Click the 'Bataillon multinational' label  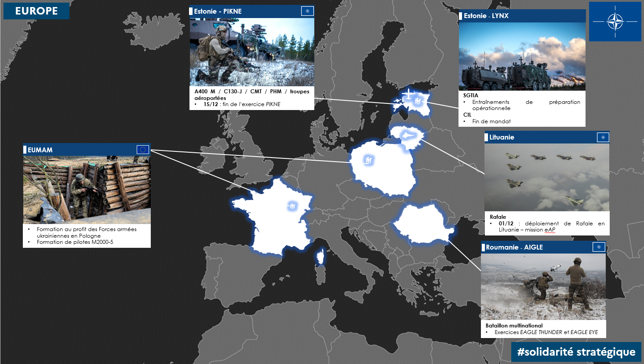coord(514,326)
